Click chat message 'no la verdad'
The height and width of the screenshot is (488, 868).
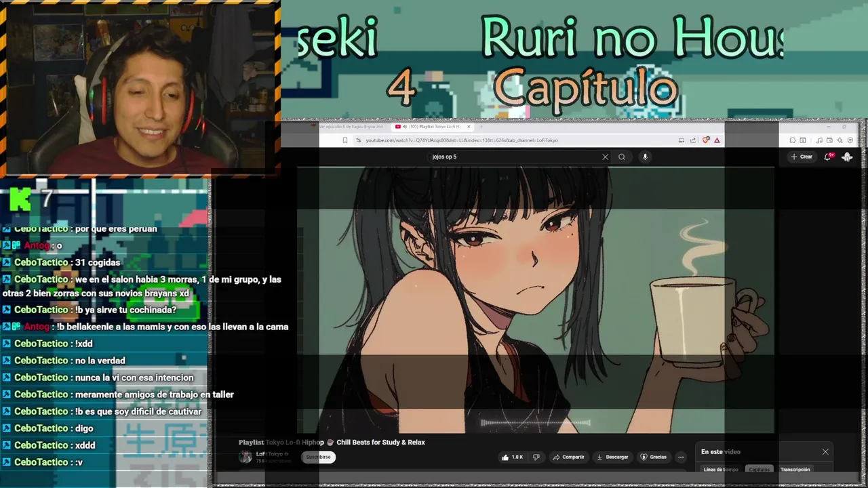point(100,361)
